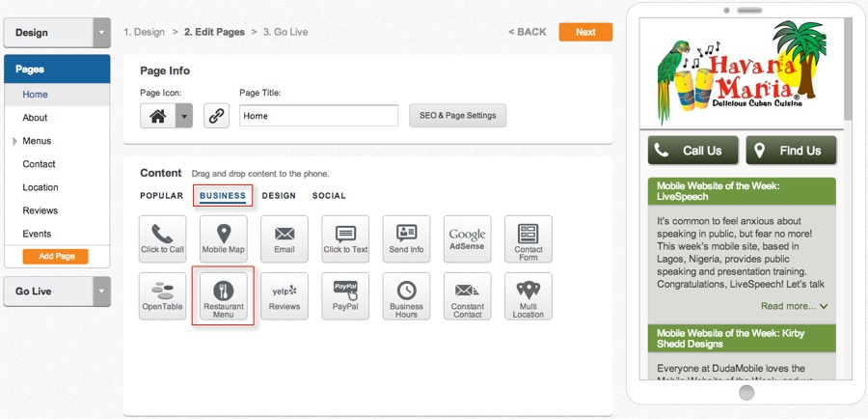Choose the Multi Location widget
Viewport: 868px width, 419px height.
pos(529,296)
